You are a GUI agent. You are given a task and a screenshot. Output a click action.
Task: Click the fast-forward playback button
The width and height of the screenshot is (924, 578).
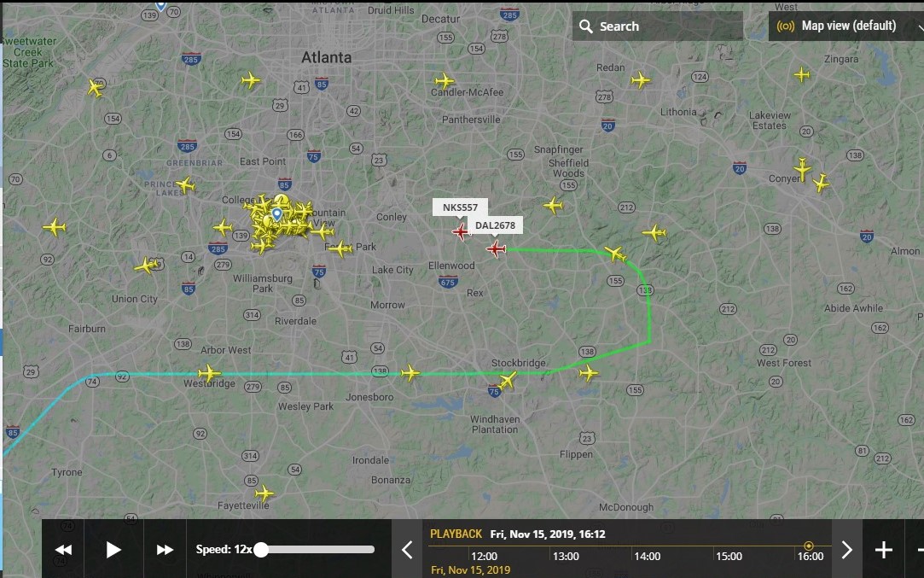[165, 550]
